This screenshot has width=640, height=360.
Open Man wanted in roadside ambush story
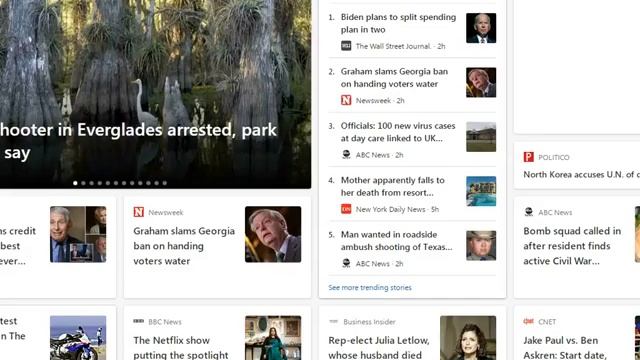[396, 240]
